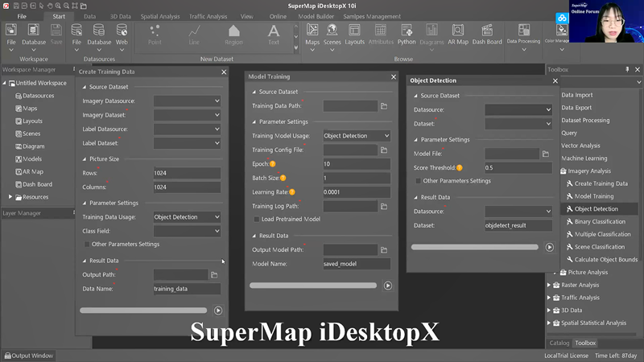Browse for Training Data Path folder
The image size is (644, 362).
coord(384,106)
